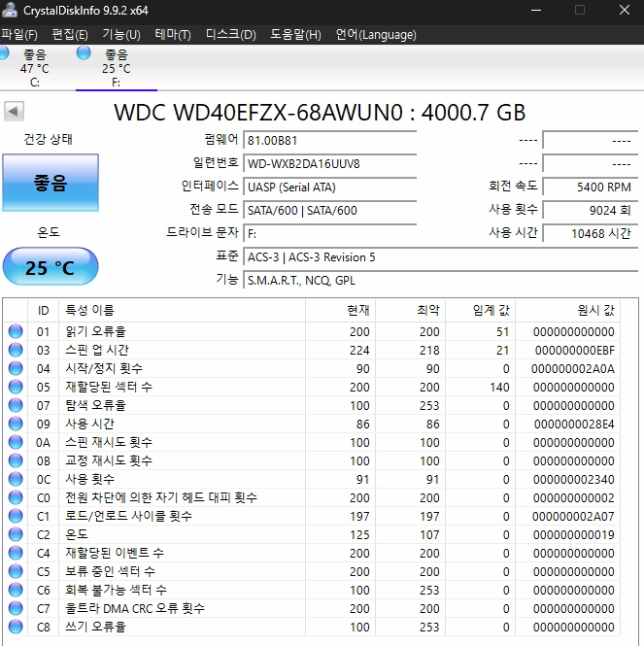Click the standard field ACS-3 Revision 5
644x646 pixels.
point(440,257)
